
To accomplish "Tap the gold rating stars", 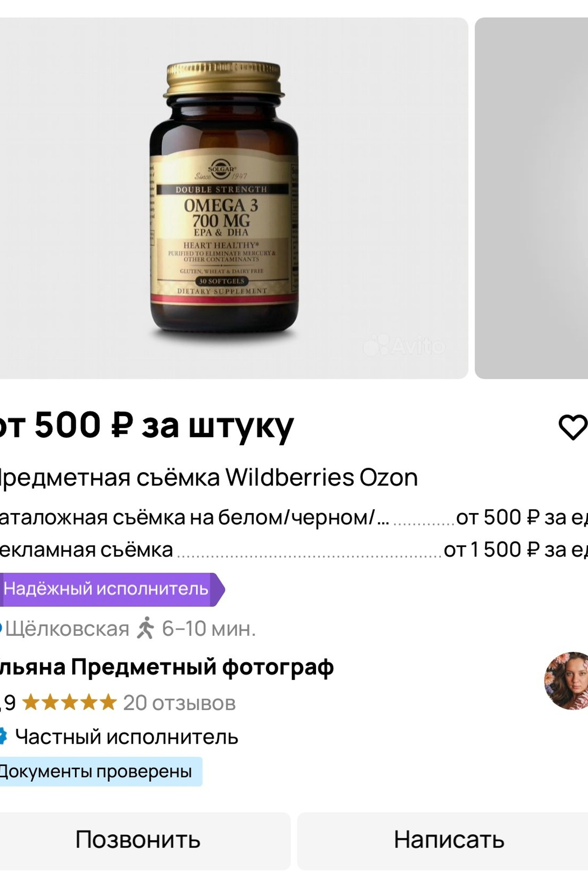I will tap(69, 703).
